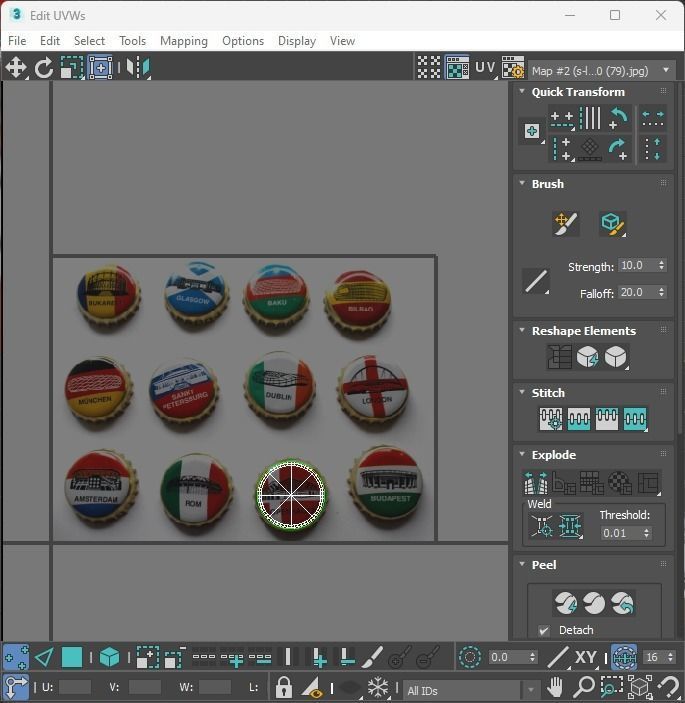Collapse the Peel rollout
This screenshot has height=703, width=685.
click(x=522, y=564)
